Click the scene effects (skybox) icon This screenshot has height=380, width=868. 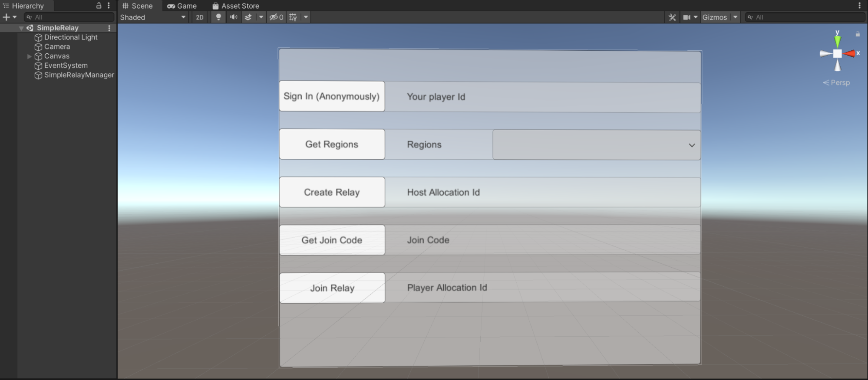pos(248,17)
